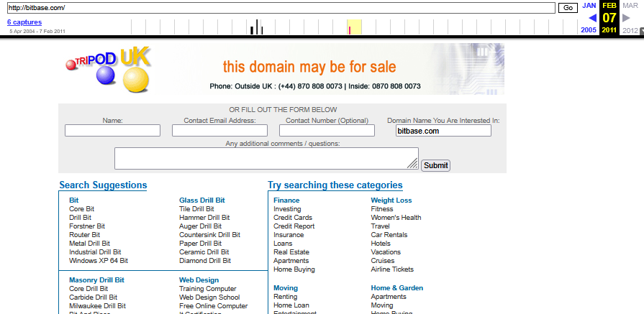
Task: Open the Women's Health link
Action: (396, 218)
